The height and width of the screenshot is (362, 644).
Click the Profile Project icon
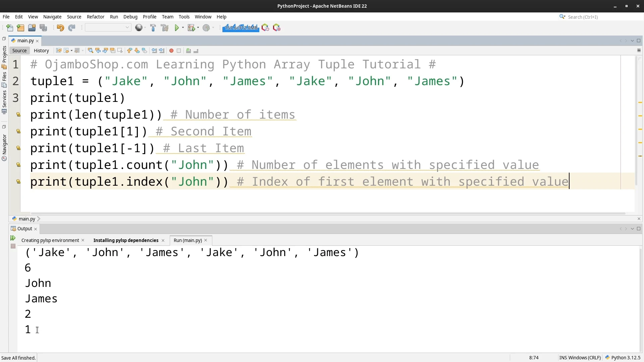tap(206, 28)
